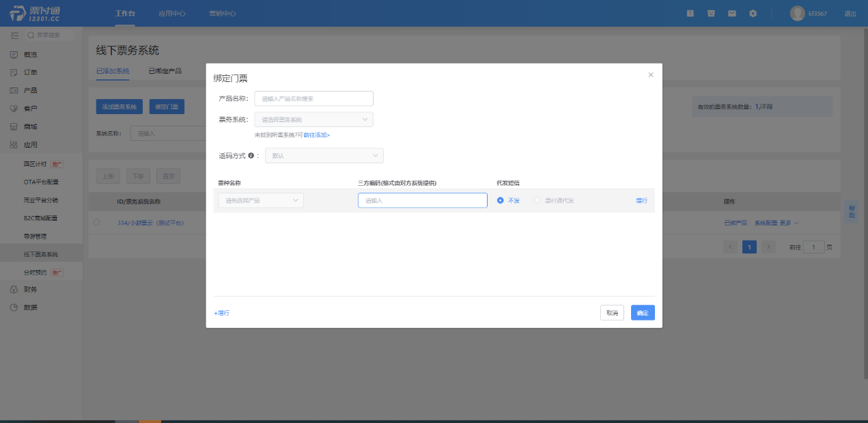868x423 pixels.
Task: Click the help question-mark icon in header
Action: [690, 14]
